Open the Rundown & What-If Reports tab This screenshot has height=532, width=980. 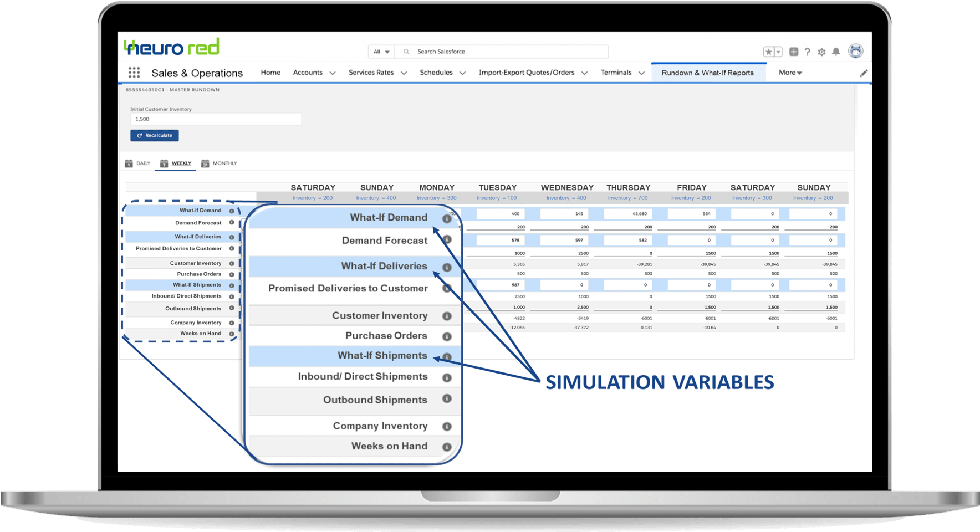click(x=708, y=72)
